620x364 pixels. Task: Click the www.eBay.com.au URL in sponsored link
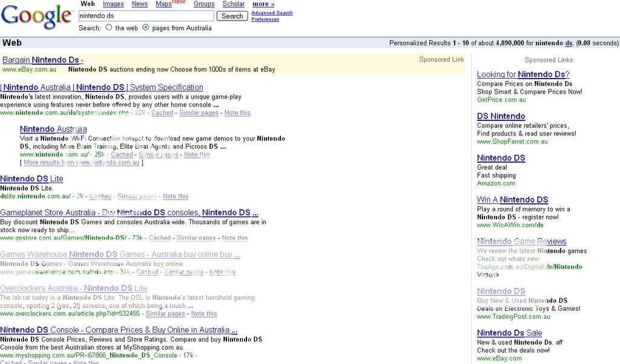(29, 70)
